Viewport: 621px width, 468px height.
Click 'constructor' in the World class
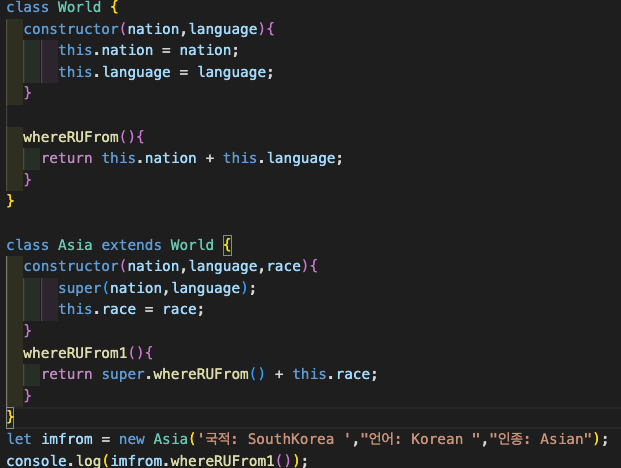click(71, 29)
